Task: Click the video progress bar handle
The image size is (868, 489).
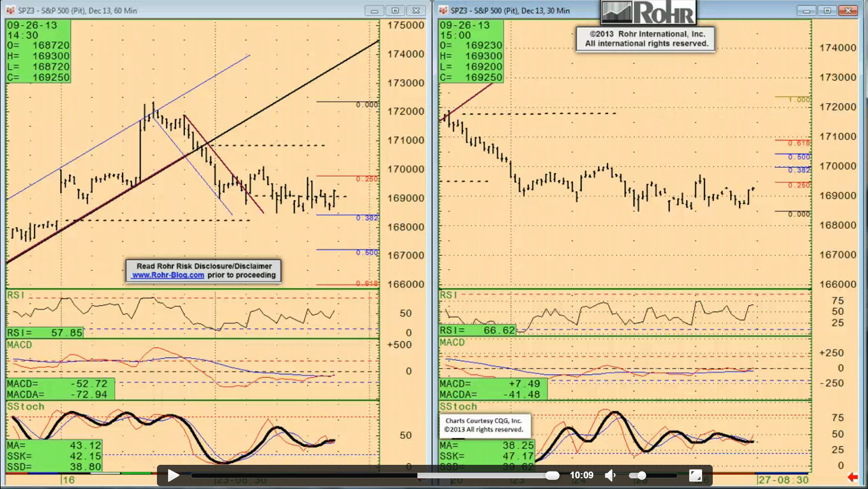Action: click(552, 476)
